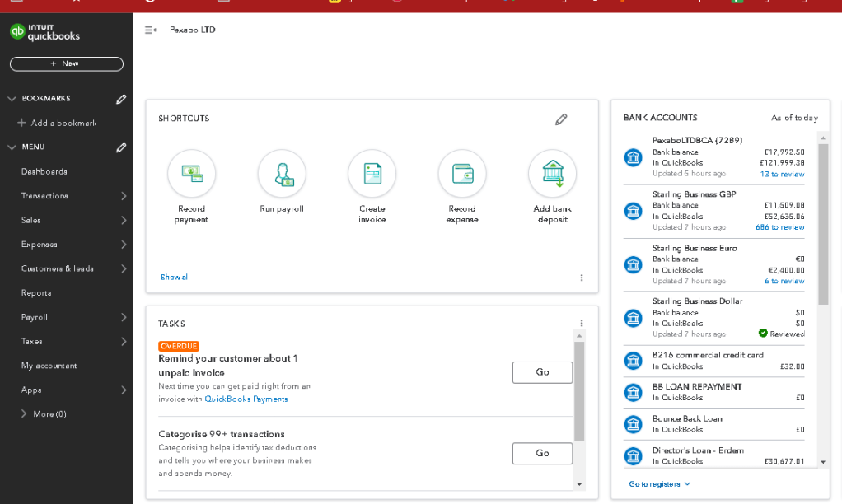842x504 pixels.
Task: Select Transactions in the sidebar menu
Action: 44,196
